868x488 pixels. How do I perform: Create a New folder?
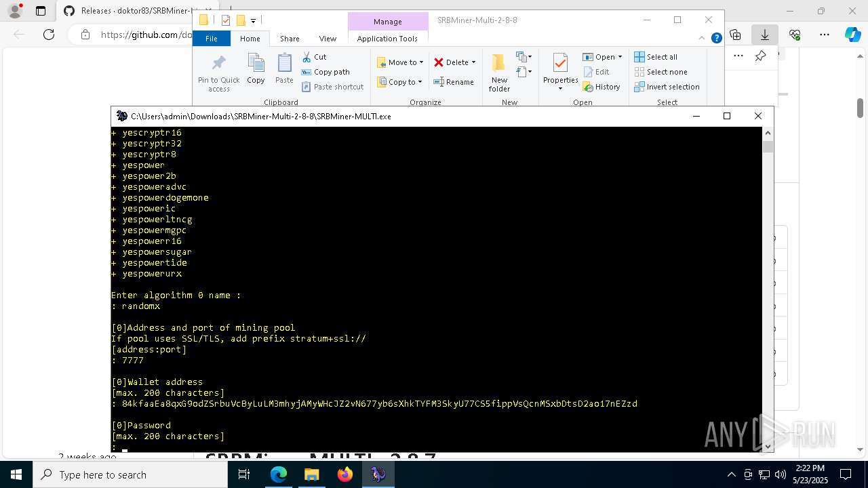point(499,73)
